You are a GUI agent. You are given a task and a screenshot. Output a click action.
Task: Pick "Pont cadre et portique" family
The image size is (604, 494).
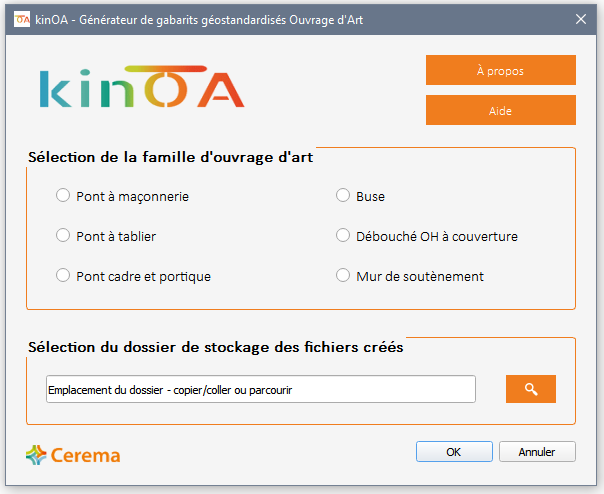pyautogui.click(x=63, y=276)
